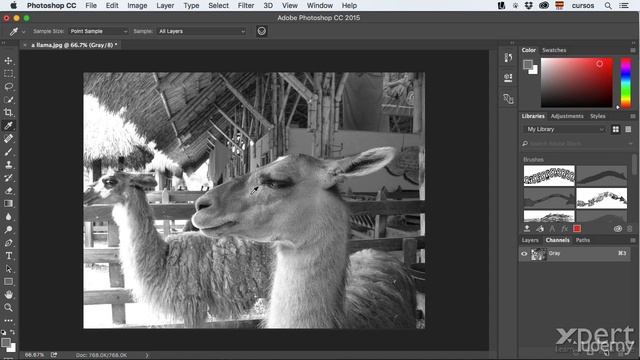Reset default foreground and background colors
640x360 pixels.
click(x=4, y=332)
